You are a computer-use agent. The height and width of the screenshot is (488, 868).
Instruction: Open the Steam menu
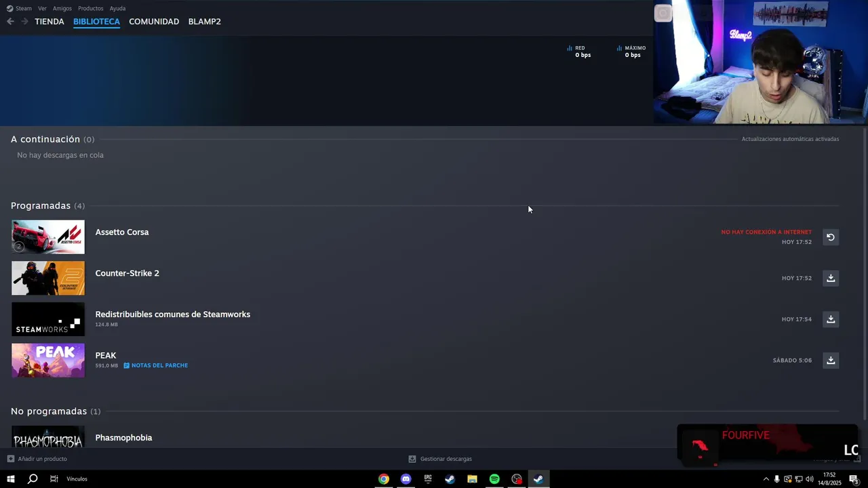pos(19,8)
